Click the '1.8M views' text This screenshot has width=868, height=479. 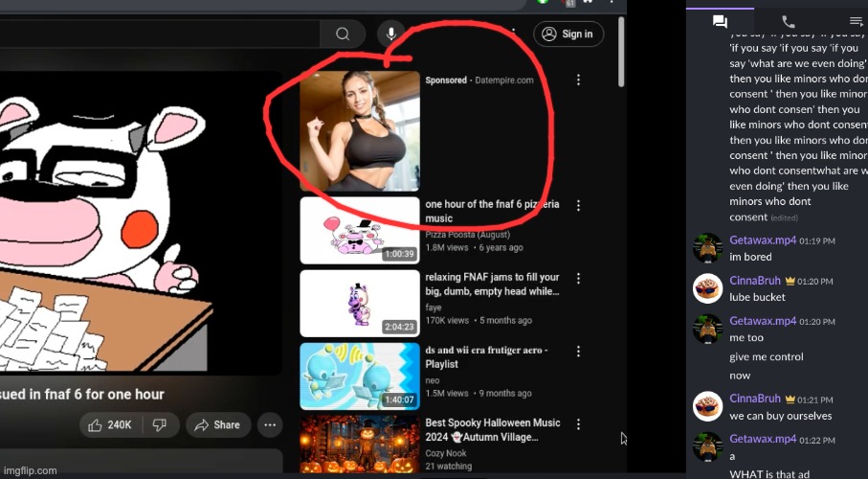pyautogui.click(x=447, y=248)
